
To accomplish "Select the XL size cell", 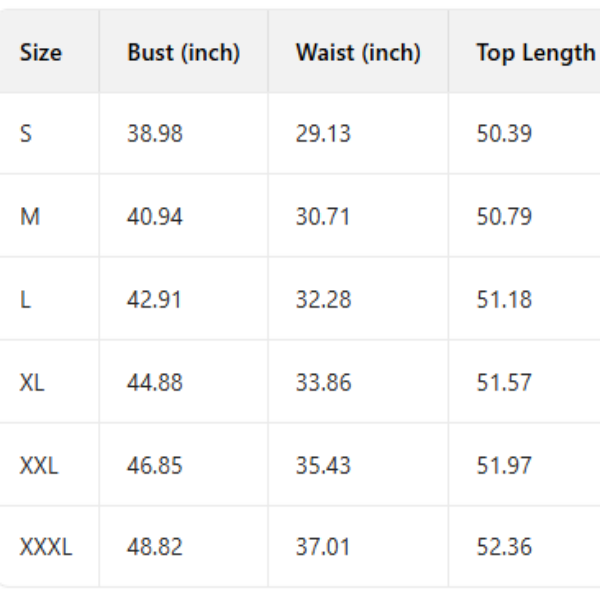I will click(x=32, y=382).
